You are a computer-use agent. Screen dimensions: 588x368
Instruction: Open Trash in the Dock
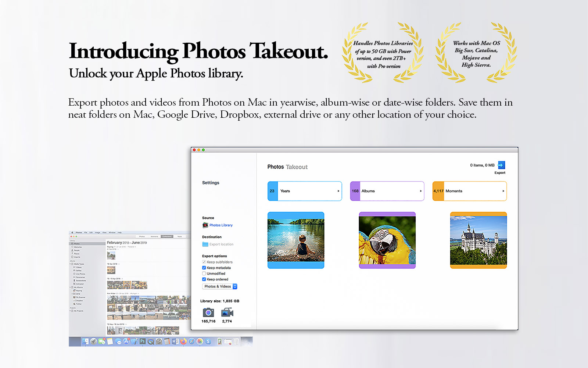pyautogui.click(x=236, y=341)
